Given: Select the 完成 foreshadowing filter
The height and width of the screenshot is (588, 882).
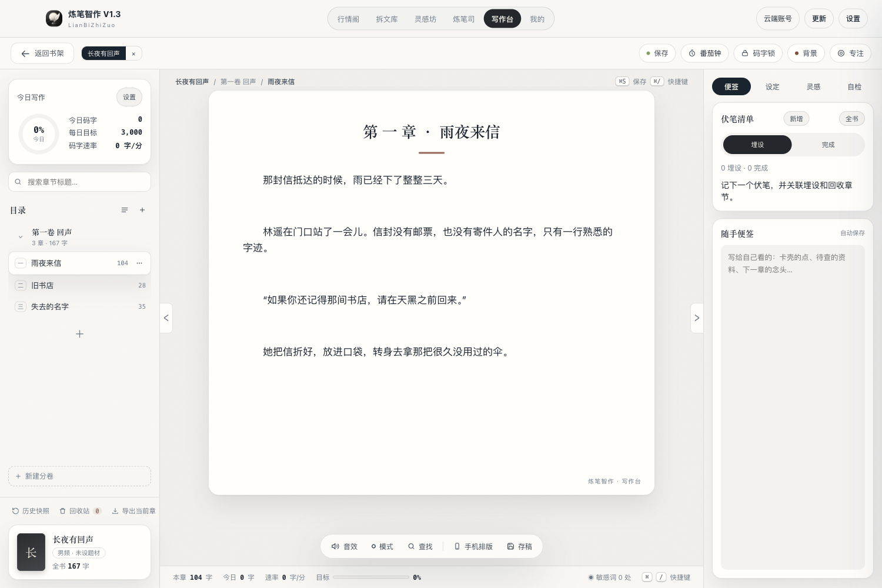Looking at the screenshot, I should tap(828, 145).
